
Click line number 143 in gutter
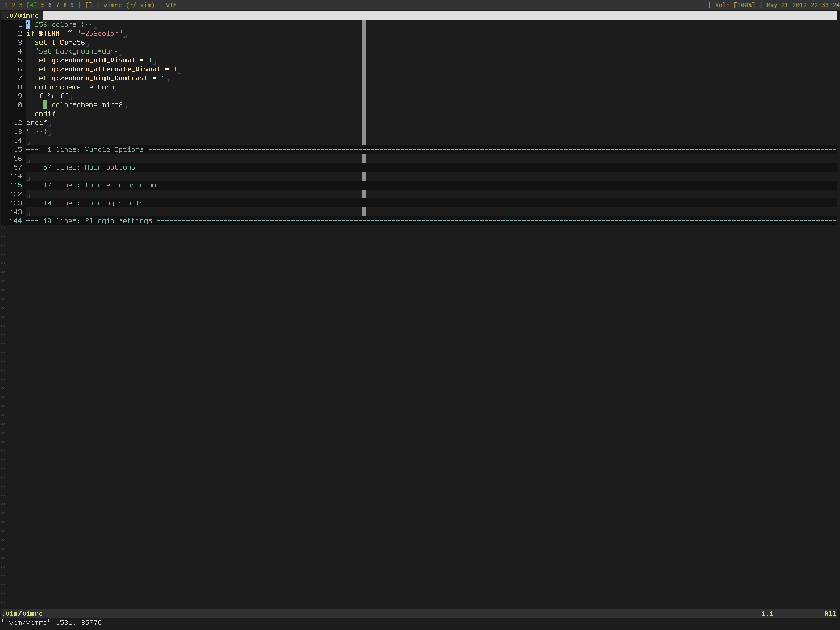tap(16, 212)
